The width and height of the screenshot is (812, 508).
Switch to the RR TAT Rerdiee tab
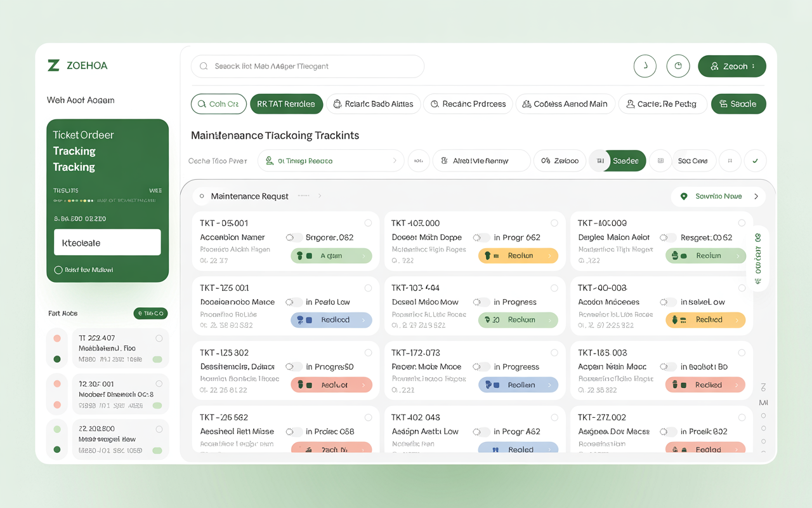[286, 104]
